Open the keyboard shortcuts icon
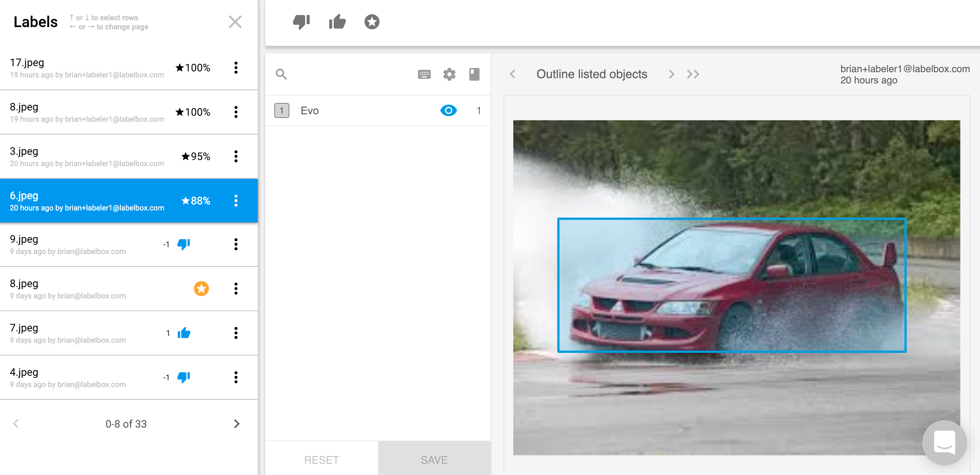 (424, 74)
